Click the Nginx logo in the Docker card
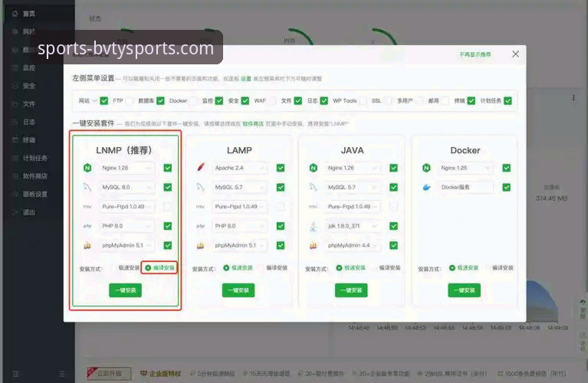The image size is (588, 383). (x=426, y=168)
